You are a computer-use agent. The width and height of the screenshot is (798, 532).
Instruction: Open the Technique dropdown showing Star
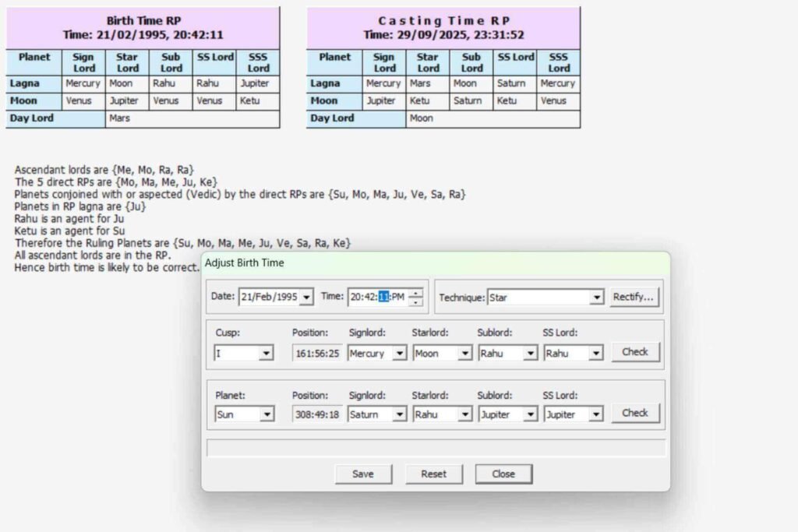(x=597, y=296)
